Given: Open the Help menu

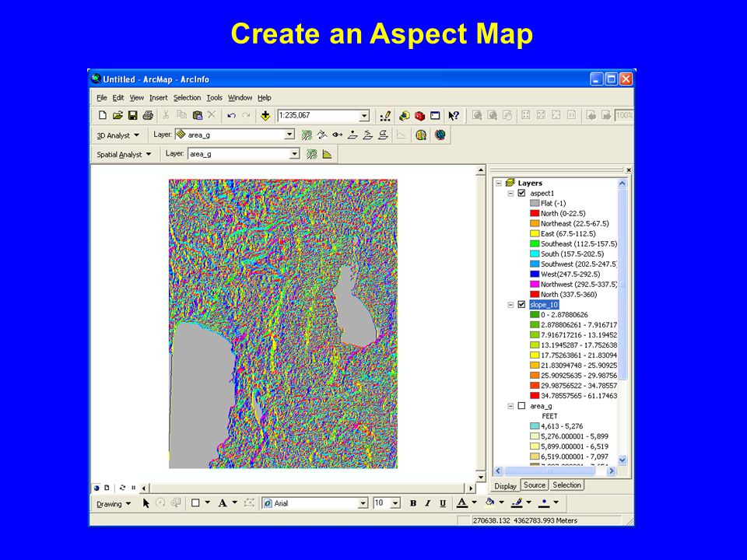Looking at the screenshot, I should point(265,98).
